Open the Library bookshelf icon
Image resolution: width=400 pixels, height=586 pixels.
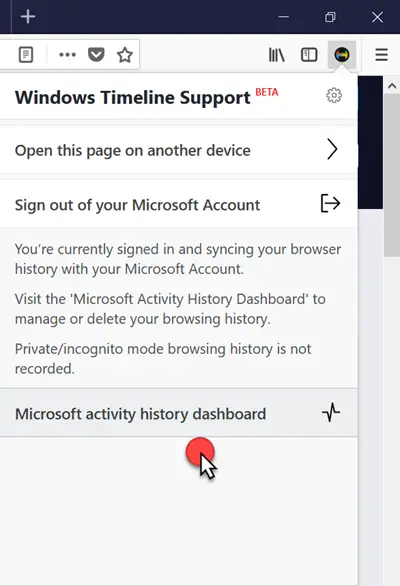coord(277,55)
